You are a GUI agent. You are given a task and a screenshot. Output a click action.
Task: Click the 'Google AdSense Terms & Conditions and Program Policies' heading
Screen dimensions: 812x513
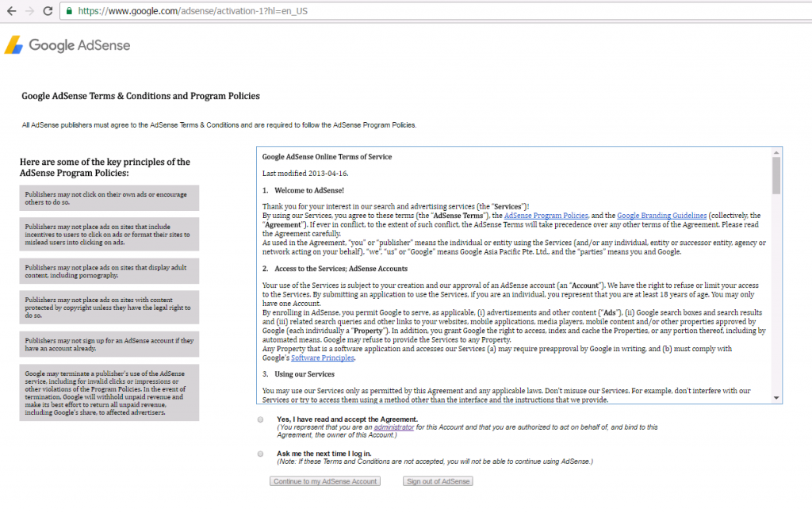(141, 96)
